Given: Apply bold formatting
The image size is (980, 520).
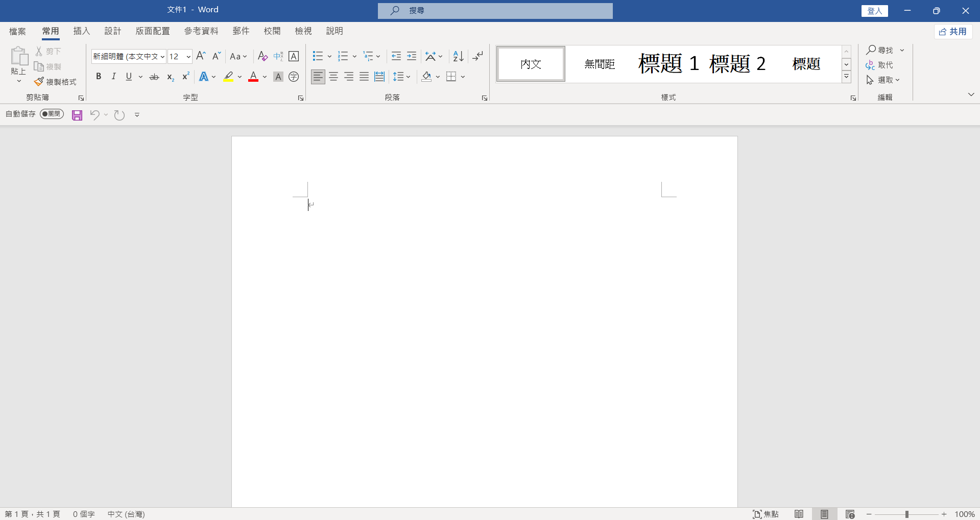Looking at the screenshot, I should [99, 76].
